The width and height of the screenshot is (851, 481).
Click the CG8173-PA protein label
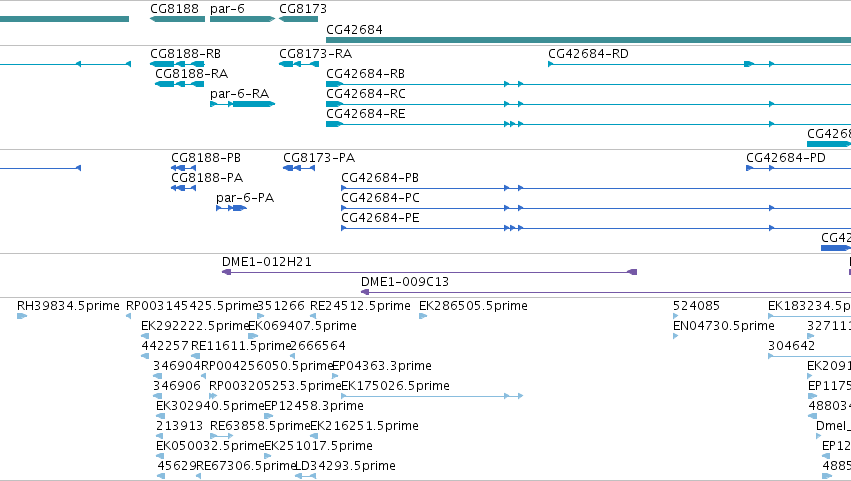click(x=319, y=158)
